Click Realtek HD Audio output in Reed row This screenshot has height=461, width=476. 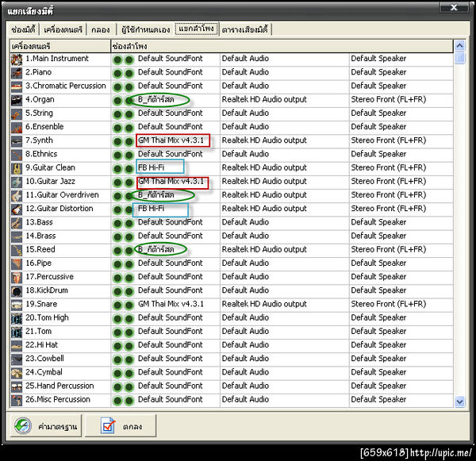(x=264, y=250)
